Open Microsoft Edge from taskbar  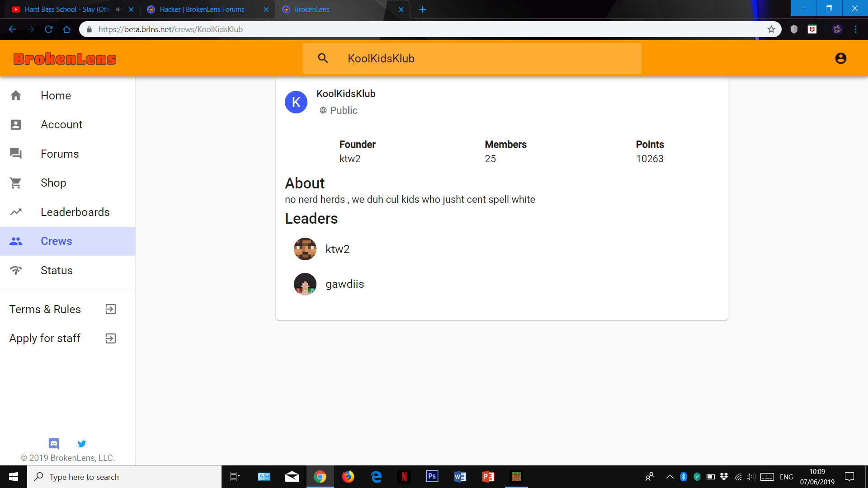pos(376,477)
